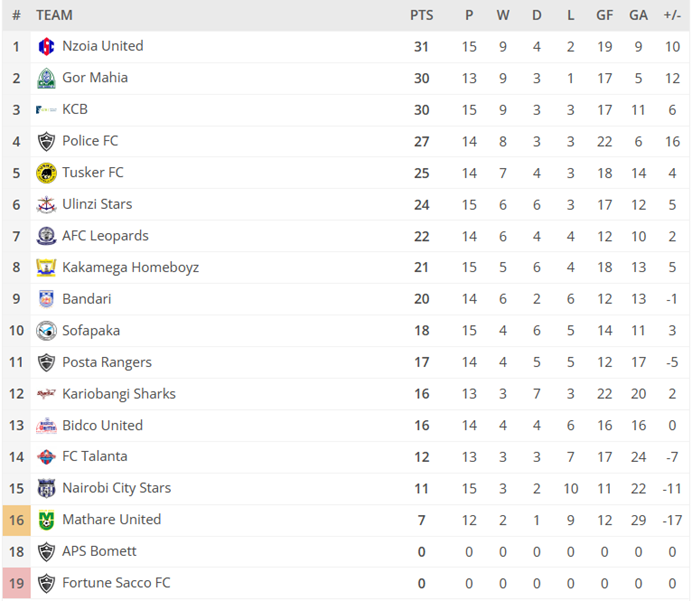Open the Kariobangi Sharks team link
692x601 pixels.
(118, 394)
